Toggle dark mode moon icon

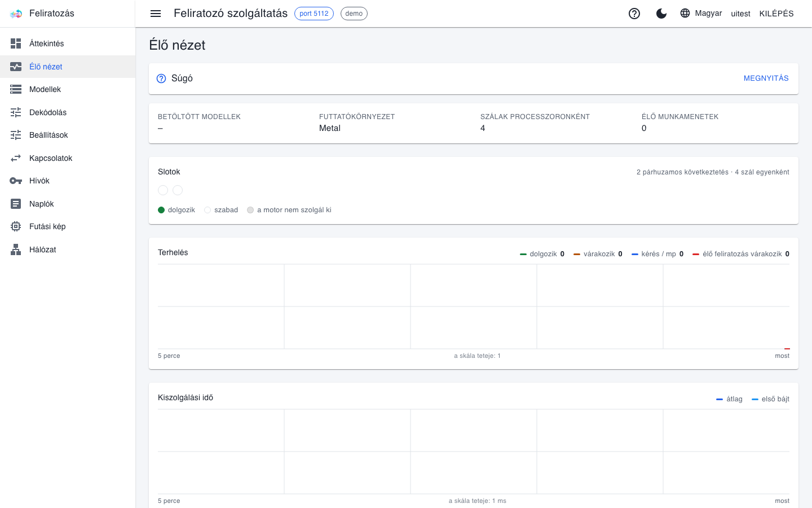coord(661,14)
